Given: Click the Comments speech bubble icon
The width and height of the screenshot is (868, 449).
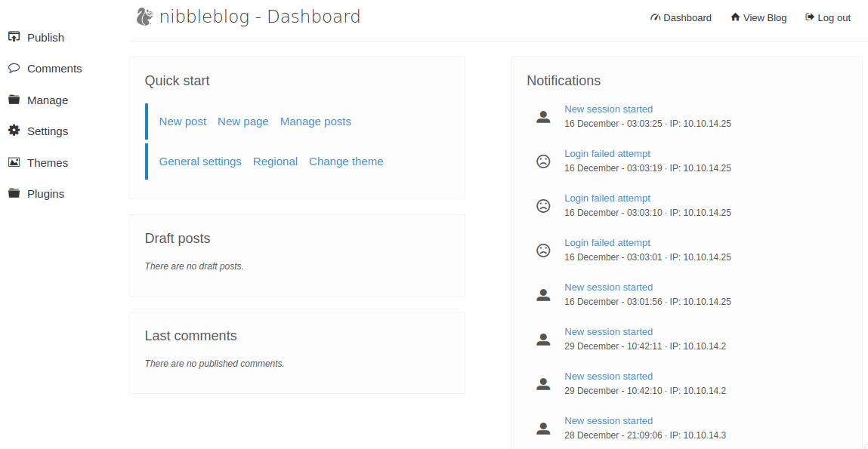Looking at the screenshot, I should pyautogui.click(x=14, y=68).
